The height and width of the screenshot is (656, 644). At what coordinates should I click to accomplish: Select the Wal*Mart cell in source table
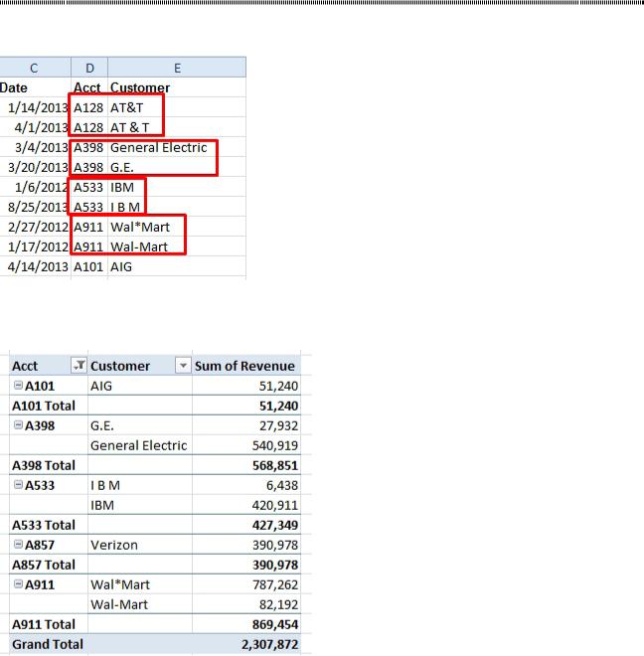coord(177,227)
